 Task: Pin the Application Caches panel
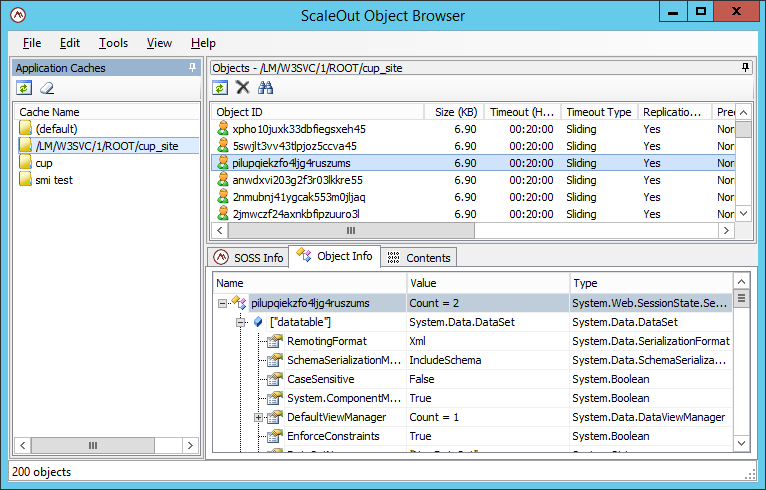pyautogui.click(x=192, y=67)
